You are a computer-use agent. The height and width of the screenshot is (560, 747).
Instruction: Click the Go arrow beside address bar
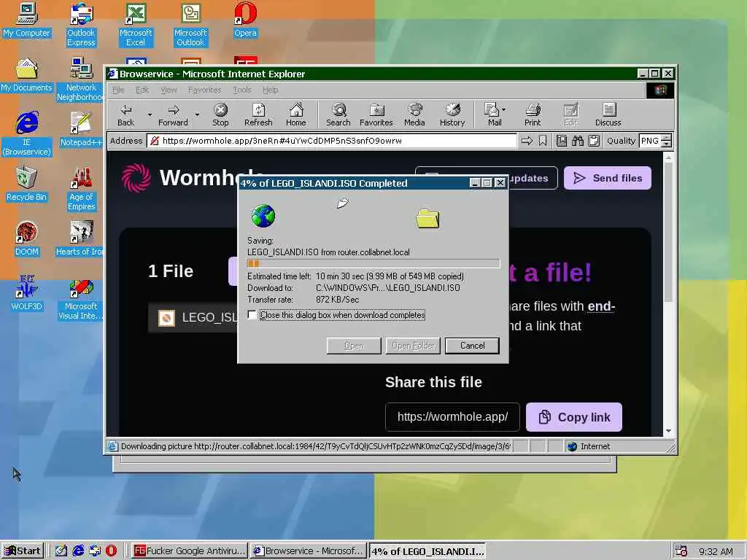click(527, 141)
